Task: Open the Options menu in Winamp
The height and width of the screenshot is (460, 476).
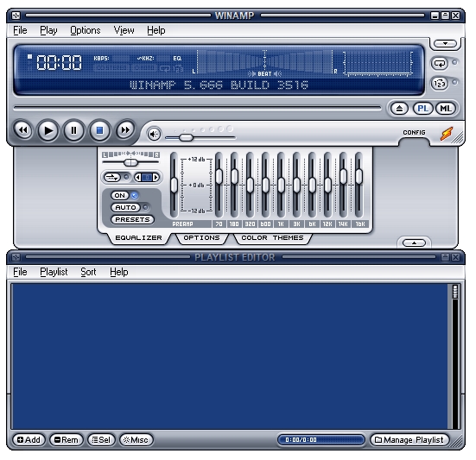Action: pos(86,30)
